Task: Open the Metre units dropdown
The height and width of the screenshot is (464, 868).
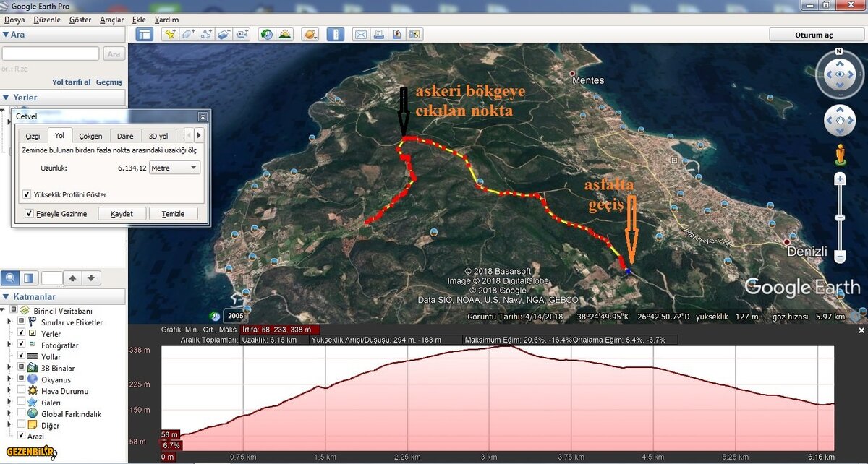Action: (174, 168)
